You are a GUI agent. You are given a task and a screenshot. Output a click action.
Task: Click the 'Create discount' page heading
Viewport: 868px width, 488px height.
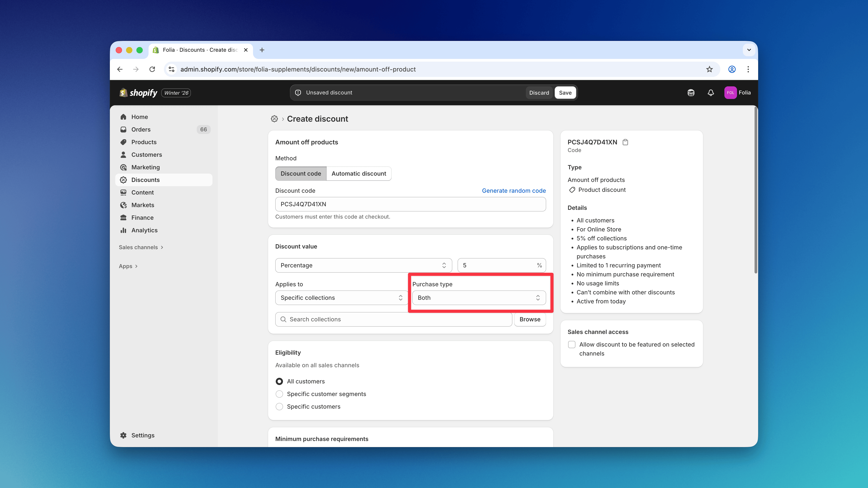317,119
